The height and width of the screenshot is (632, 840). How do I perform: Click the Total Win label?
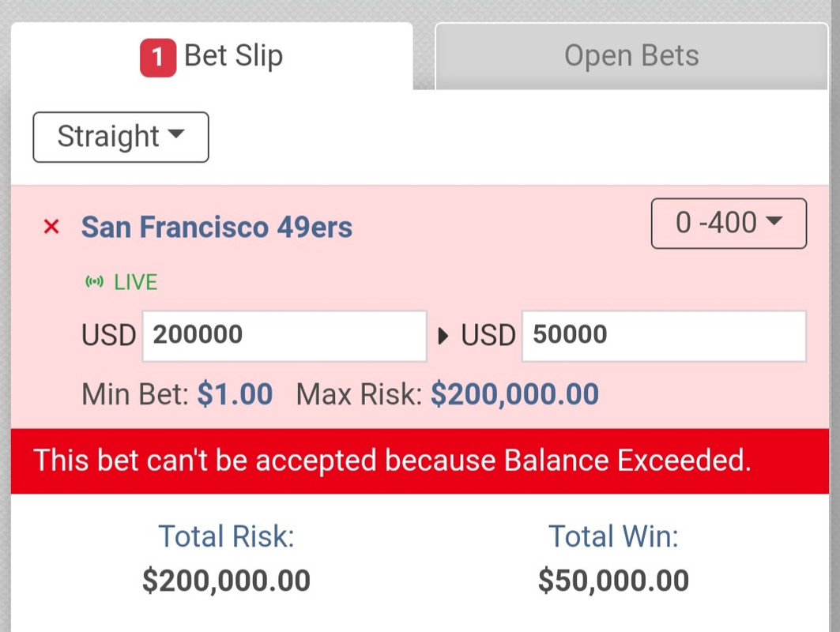point(613,536)
